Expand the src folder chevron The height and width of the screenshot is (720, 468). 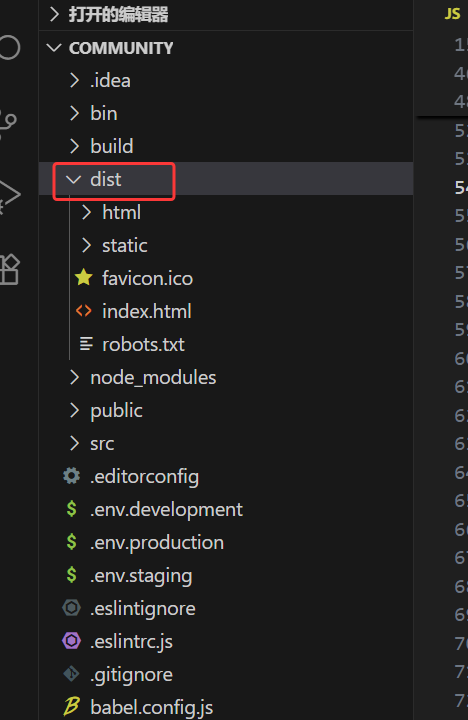pyautogui.click(x=74, y=444)
